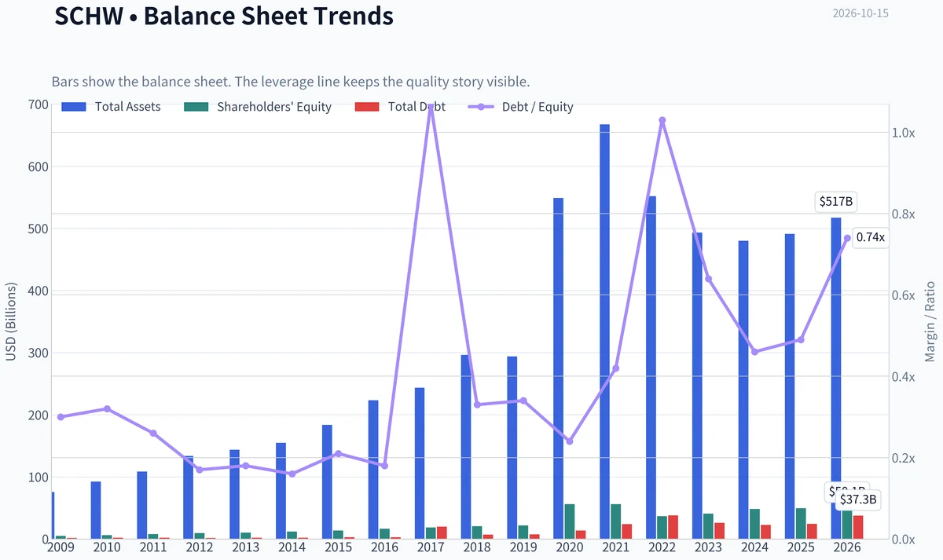Click the 0.8x right-axis tick label

(904, 214)
